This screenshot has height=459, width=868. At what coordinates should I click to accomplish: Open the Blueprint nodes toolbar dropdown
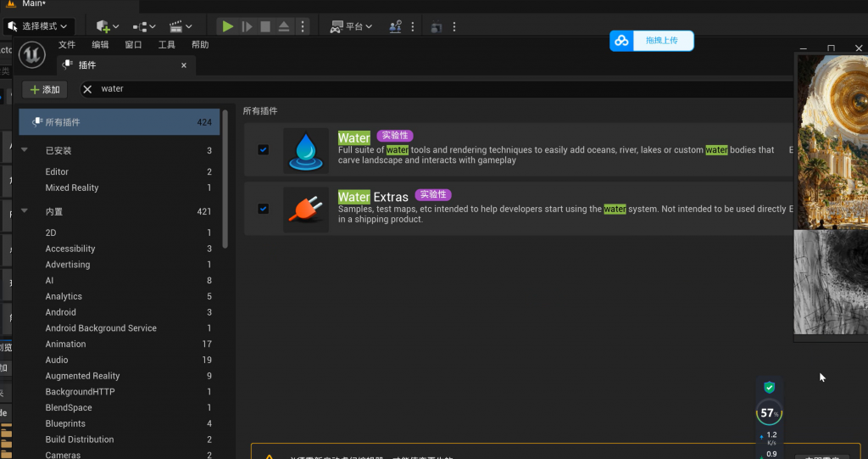(144, 26)
